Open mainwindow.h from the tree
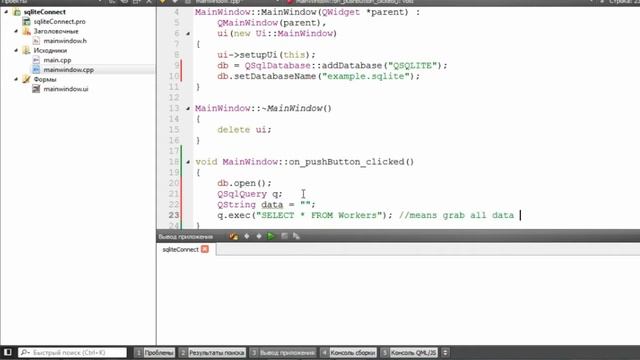640x360 pixels. (x=65, y=41)
